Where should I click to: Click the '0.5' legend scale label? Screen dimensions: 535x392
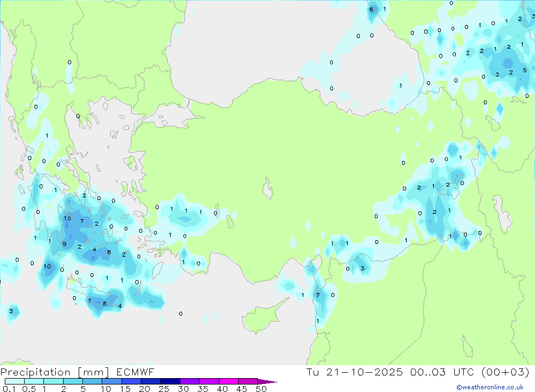tap(29, 389)
